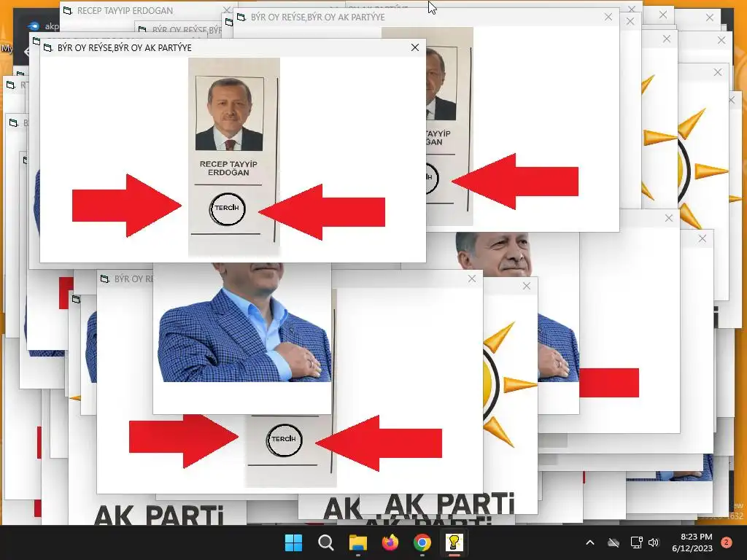Image resolution: width=747 pixels, height=560 pixels.
Task: Open the Windows Start menu
Action: [x=293, y=542]
